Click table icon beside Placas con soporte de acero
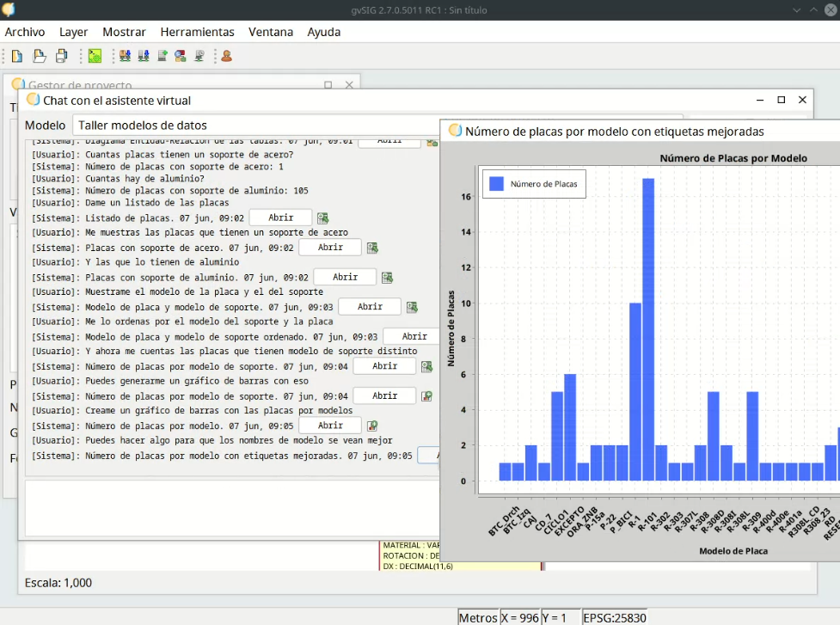 (x=372, y=248)
